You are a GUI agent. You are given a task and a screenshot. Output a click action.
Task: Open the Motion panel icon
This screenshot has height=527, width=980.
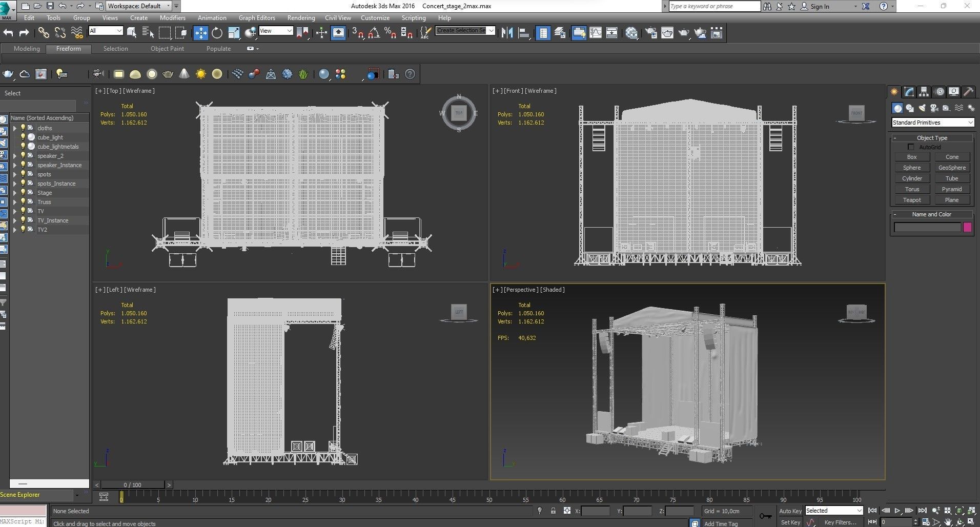point(939,92)
